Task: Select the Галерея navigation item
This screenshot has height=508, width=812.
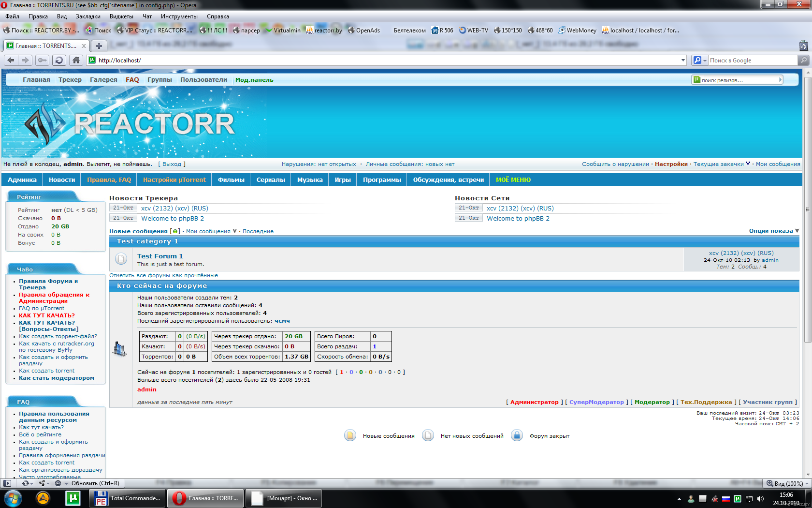Action: tap(103, 80)
